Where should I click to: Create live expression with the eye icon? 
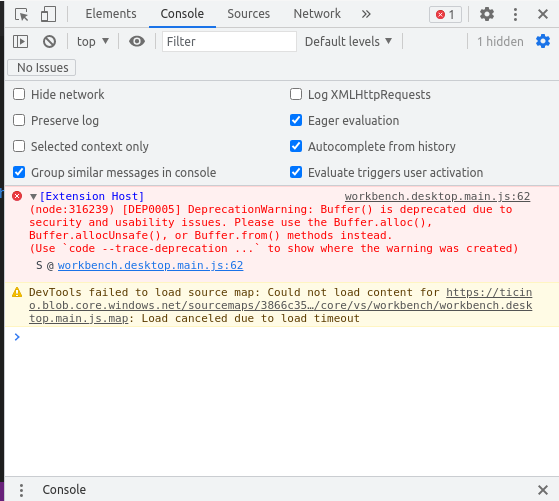tap(137, 41)
